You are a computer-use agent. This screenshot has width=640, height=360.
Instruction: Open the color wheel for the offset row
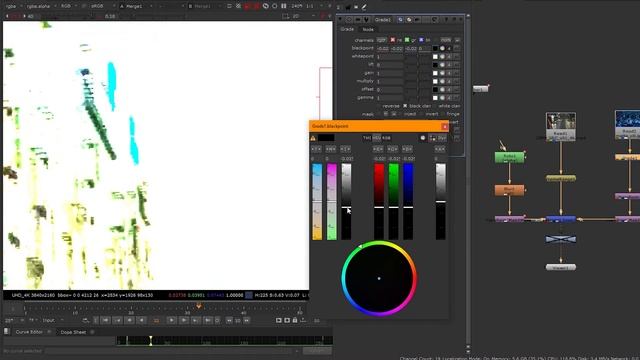click(442, 89)
